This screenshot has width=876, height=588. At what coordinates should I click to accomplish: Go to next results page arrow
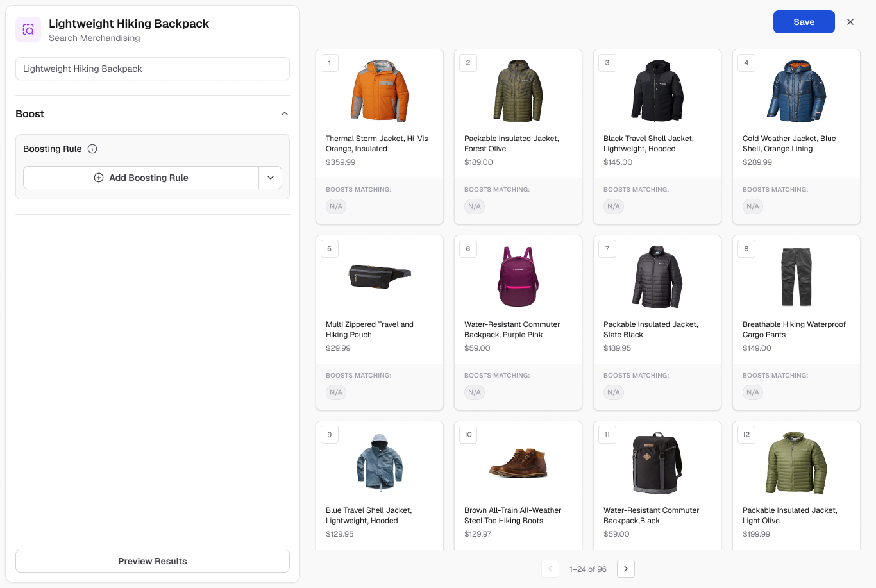coord(626,569)
